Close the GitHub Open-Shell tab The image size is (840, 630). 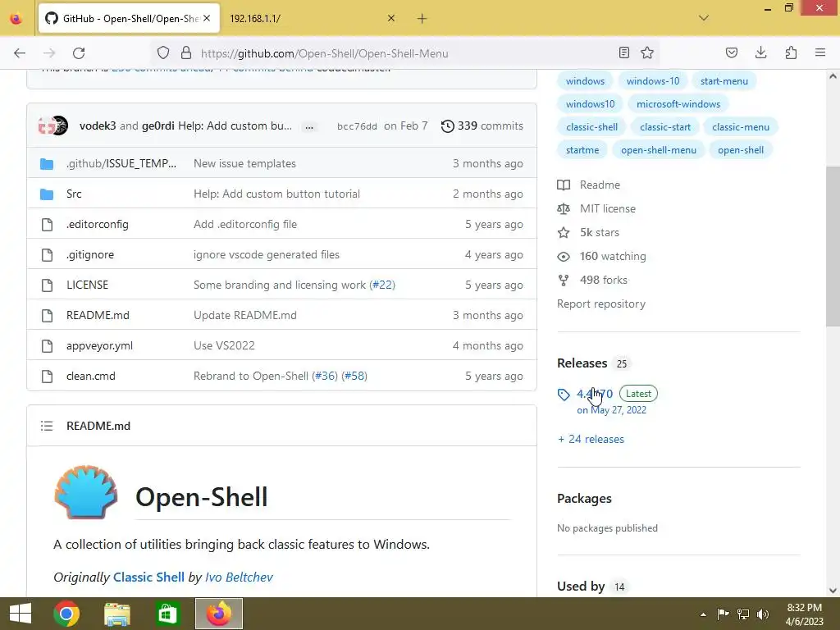point(207,18)
